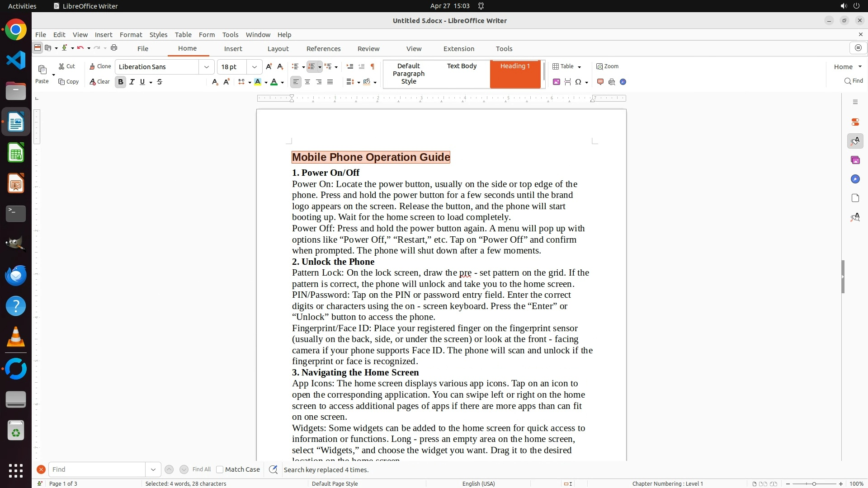Screen dimensions: 868x488
Task: Open the font name dropdown list
Action: point(207,67)
